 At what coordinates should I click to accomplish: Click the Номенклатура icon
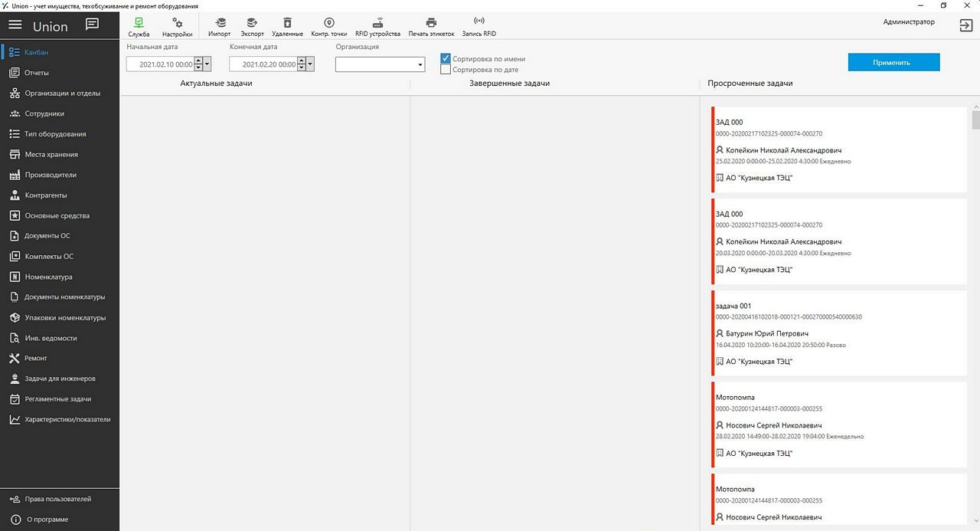pos(15,277)
